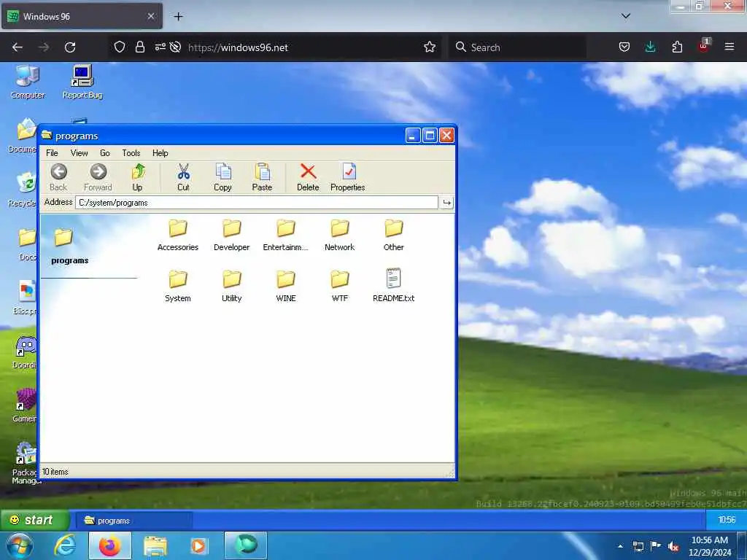The image size is (747, 560).
Task: Go Up one folder level
Action: [x=138, y=177]
